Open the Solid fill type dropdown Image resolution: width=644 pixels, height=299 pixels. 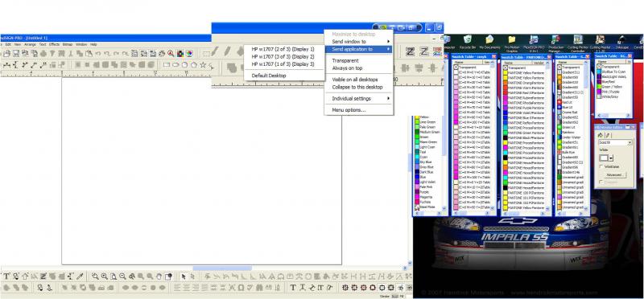[x=615, y=142]
